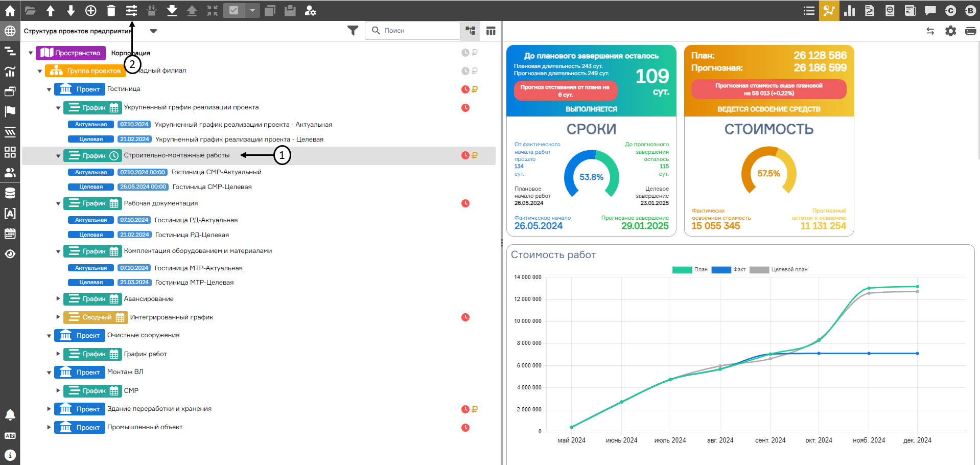The width and height of the screenshot is (980, 465).
Task: Open the globe sidebar icon
Action: [x=10, y=31]
